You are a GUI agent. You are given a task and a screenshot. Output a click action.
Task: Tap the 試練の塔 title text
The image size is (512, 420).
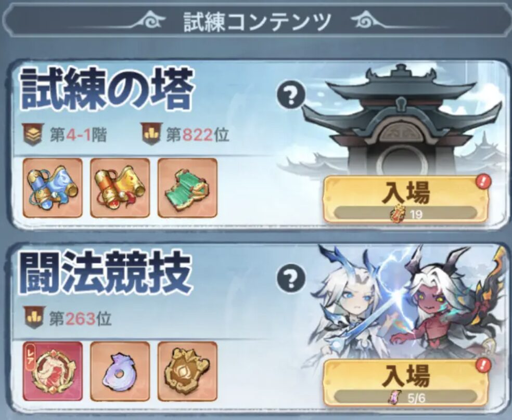[x=107, y=90]
